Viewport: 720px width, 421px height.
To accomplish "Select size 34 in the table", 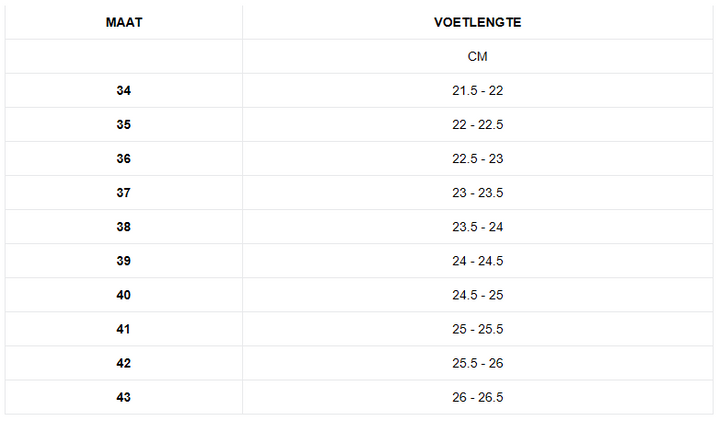I will [x=124, y=90].
